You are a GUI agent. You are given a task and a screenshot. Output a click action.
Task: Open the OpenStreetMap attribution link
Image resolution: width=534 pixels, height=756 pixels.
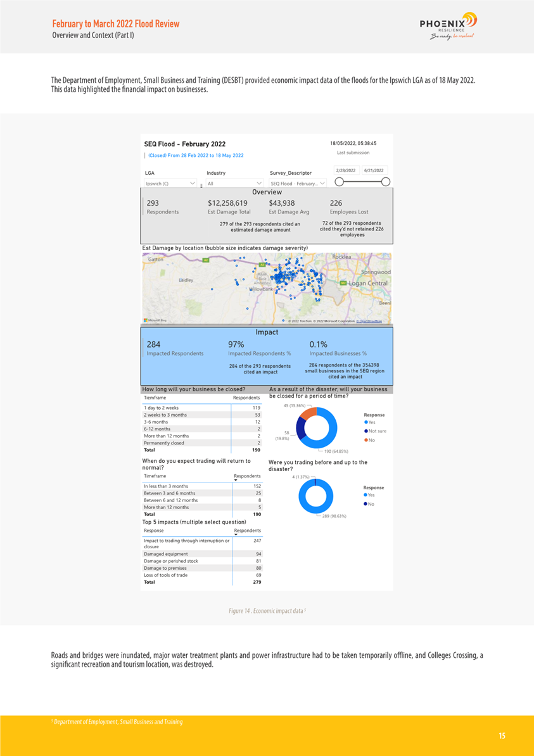(369, 321)
